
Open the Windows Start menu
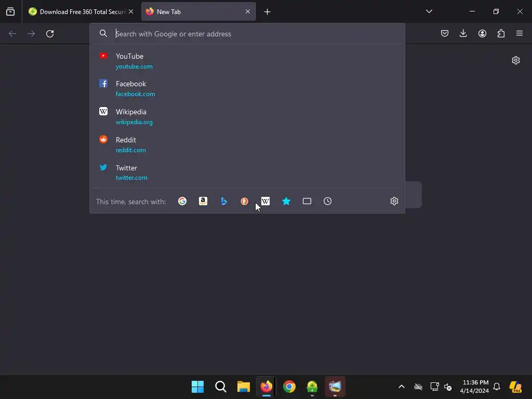point(197,387)
